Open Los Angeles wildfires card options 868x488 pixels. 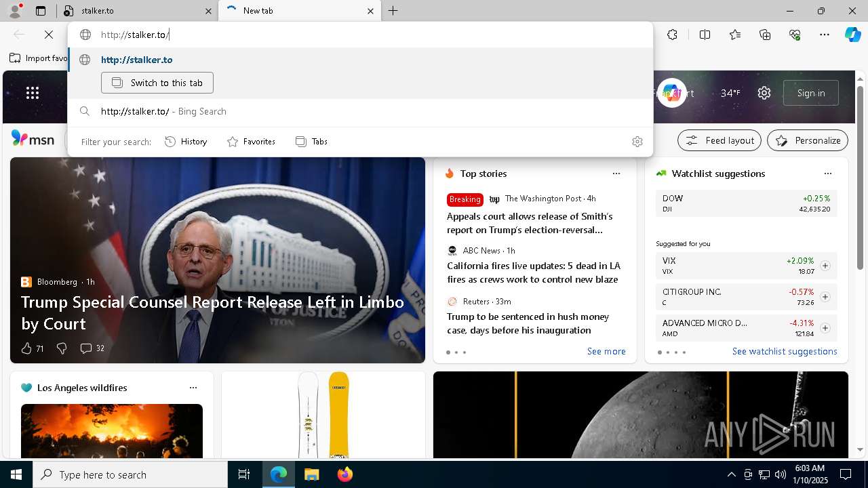193,388
